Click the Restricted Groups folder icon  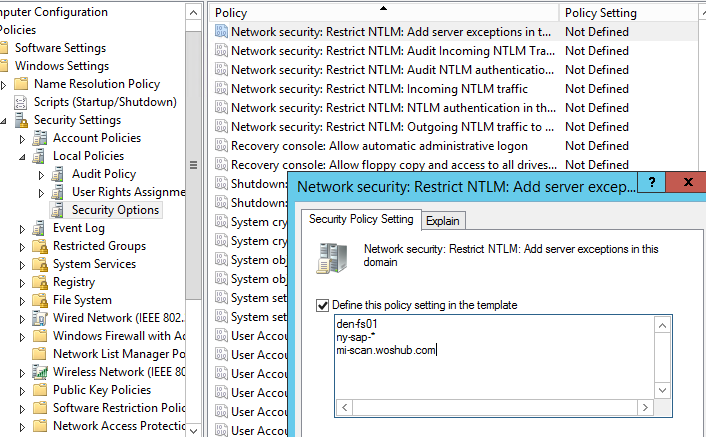40,246
